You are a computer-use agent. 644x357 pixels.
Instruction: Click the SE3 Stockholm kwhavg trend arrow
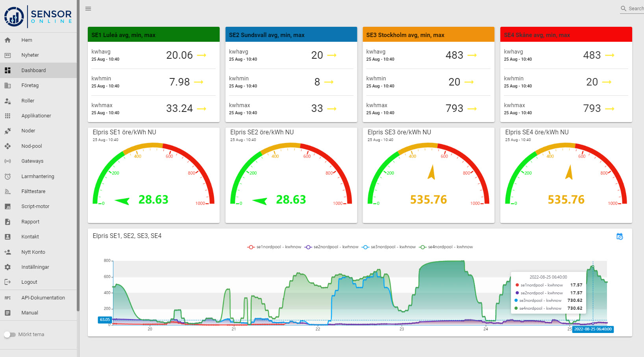click(x=472, y=55)
